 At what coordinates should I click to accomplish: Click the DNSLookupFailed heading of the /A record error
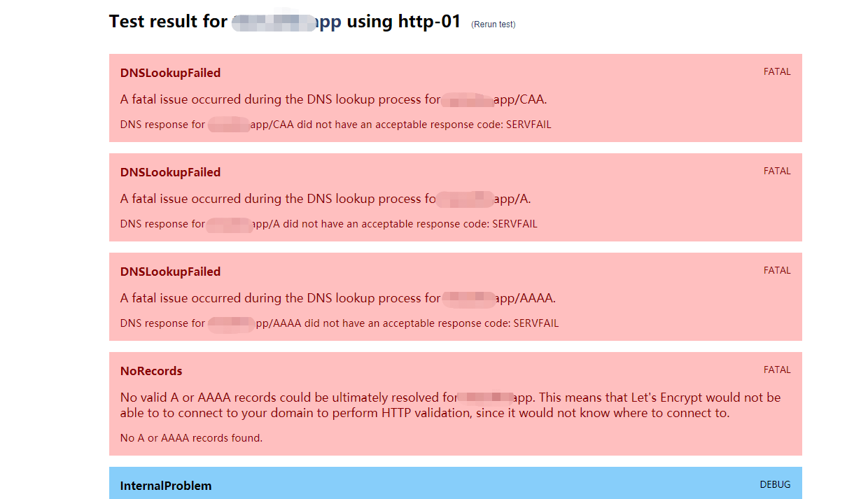pos(170,172)
